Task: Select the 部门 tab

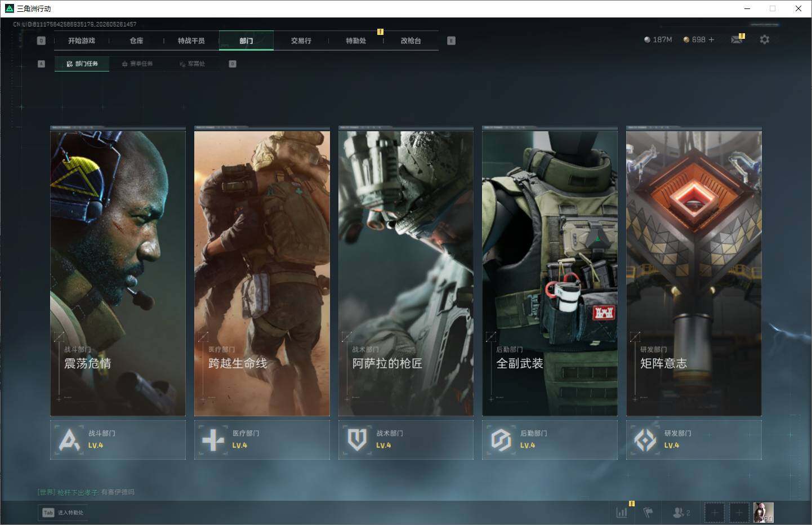Action: click(x=246, y=41)
